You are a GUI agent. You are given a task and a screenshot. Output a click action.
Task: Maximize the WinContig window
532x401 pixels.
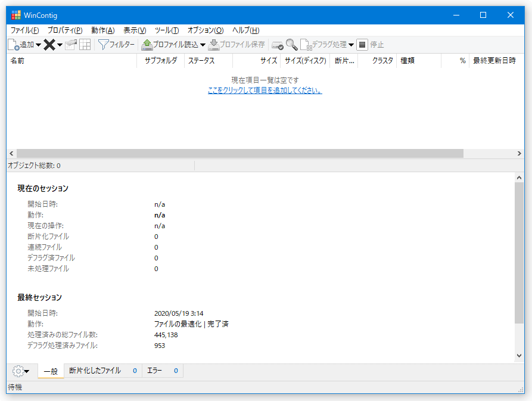[x=483, y=15]
